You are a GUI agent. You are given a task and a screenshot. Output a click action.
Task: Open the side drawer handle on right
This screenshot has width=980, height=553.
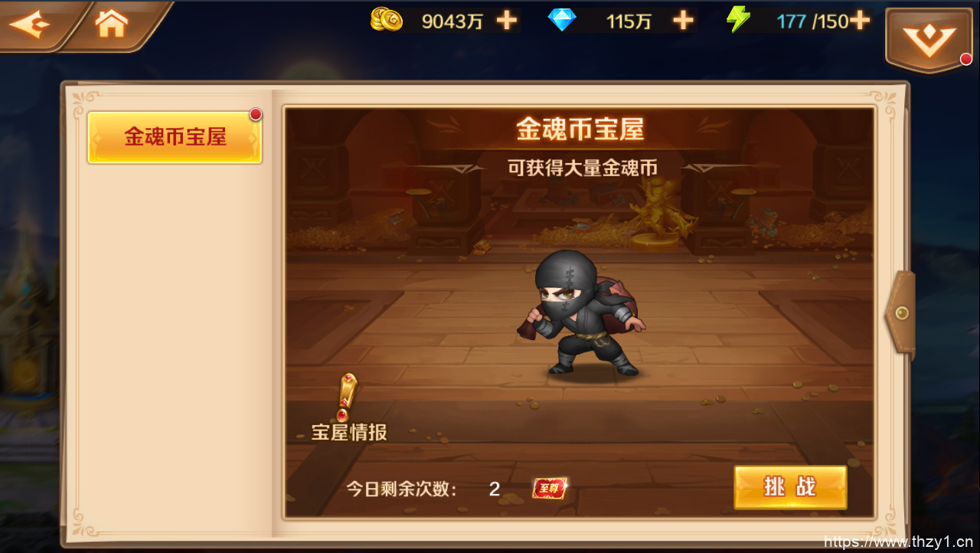tap(901, 314)
